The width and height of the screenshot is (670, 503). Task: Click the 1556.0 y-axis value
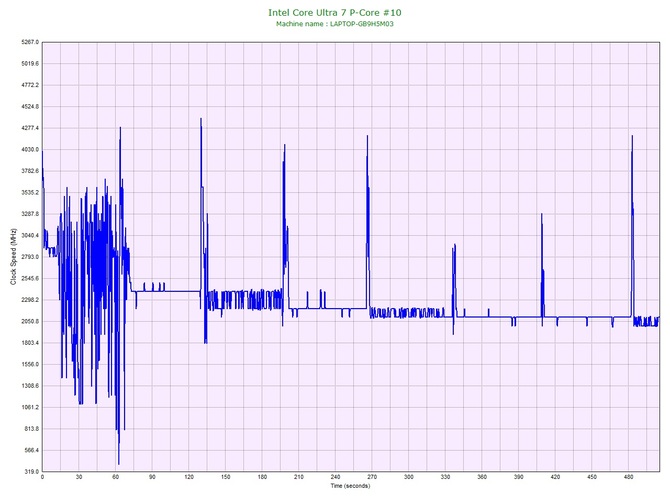(30, 364)
